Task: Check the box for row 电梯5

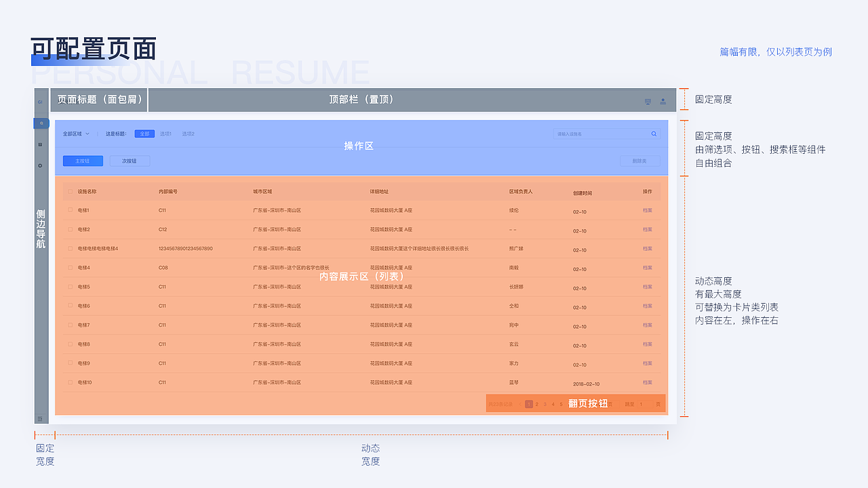Action: [70, 287]
